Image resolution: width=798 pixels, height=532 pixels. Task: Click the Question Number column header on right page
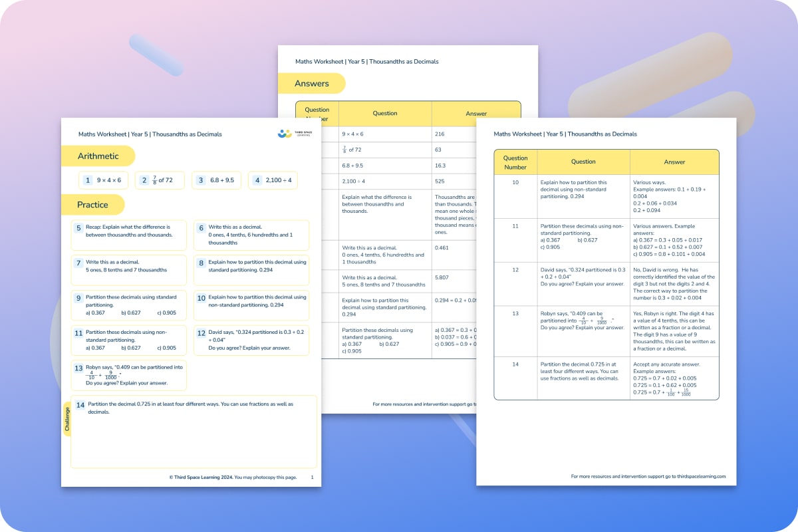[x=515, y=162]
